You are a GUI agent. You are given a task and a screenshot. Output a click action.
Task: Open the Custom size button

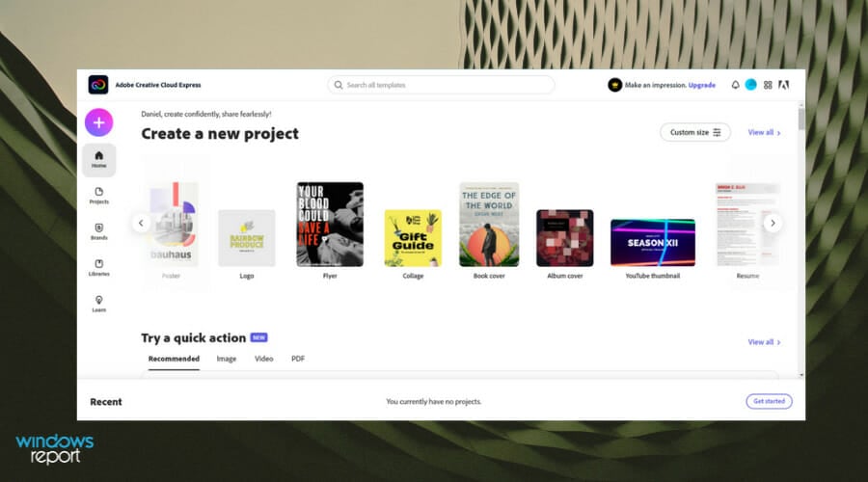[694, 132]
